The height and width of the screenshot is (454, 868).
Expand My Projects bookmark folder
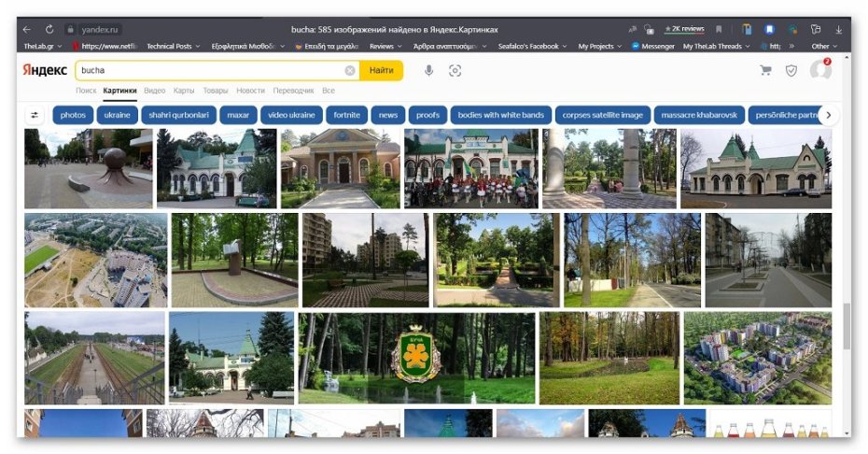[599, 46]
